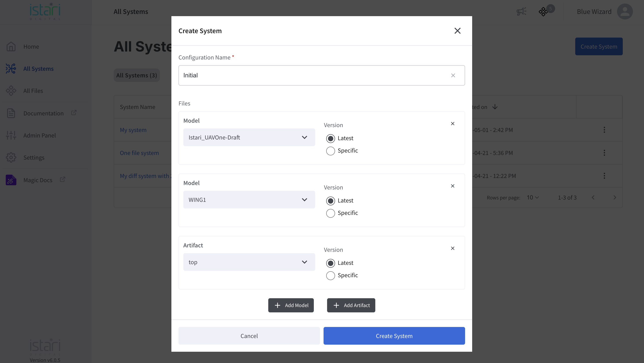Click the Magic Docs sidebar icon
Viewport: 644px width, 363px height.
[x=11, y=180]
